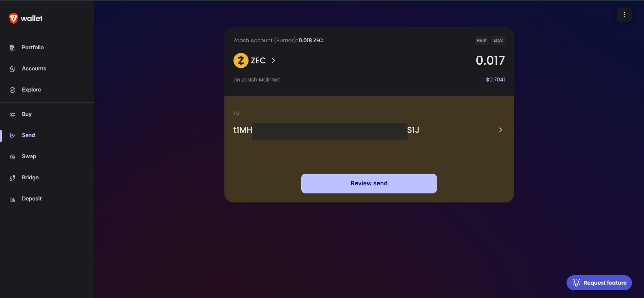Viewport: 644px width, 298px height.
Task: Click the Request feature button
Action: click(599, 283)
